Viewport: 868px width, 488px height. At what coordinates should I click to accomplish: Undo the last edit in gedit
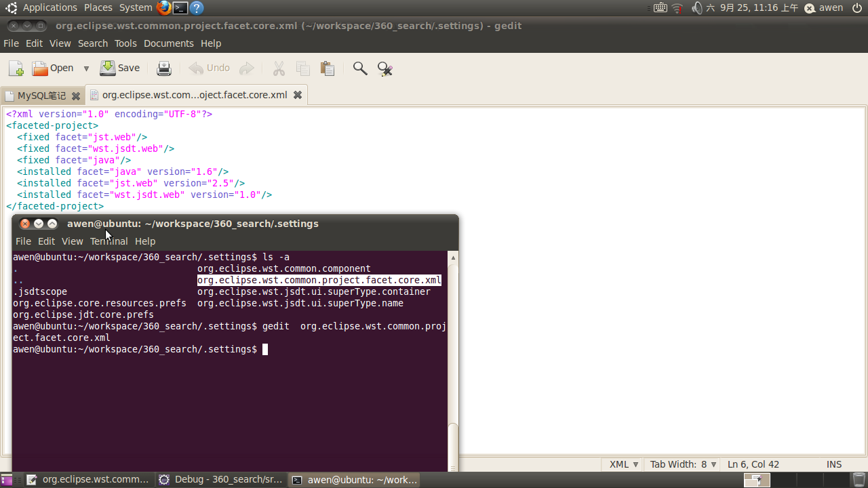pyautogui.click(x=210, y=68)
